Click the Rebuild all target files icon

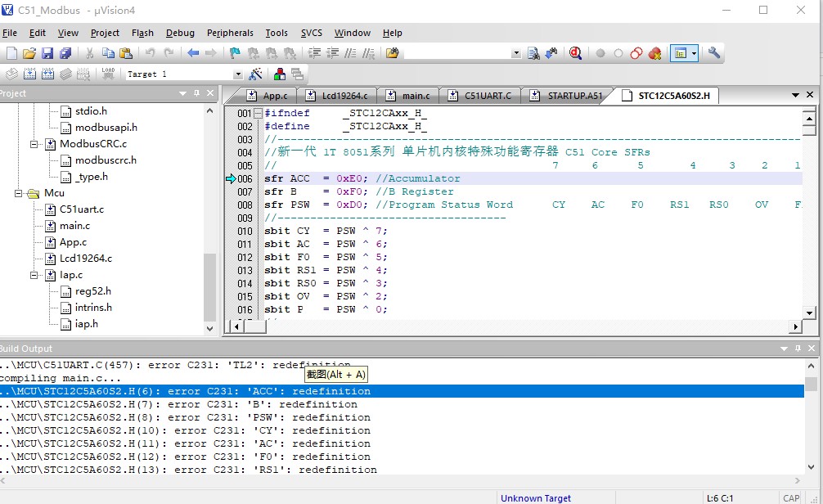[x=47, y=74]
